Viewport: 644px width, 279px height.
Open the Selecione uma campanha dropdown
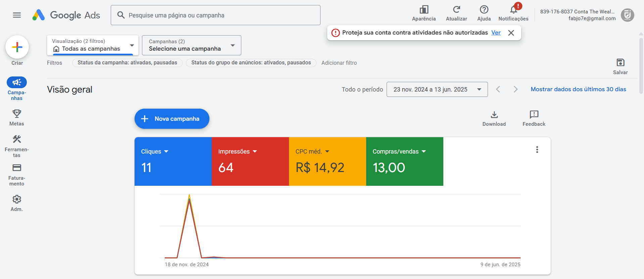[x=192, y=45]
